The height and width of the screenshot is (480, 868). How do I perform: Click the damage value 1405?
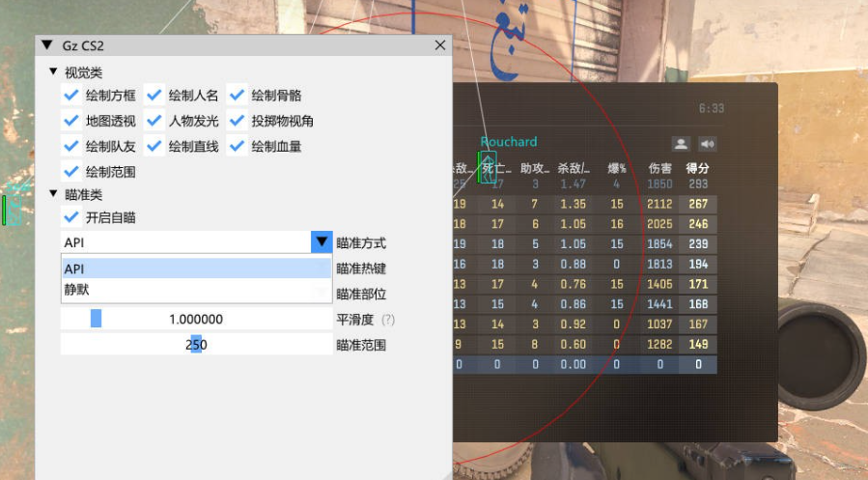[659, 284]
